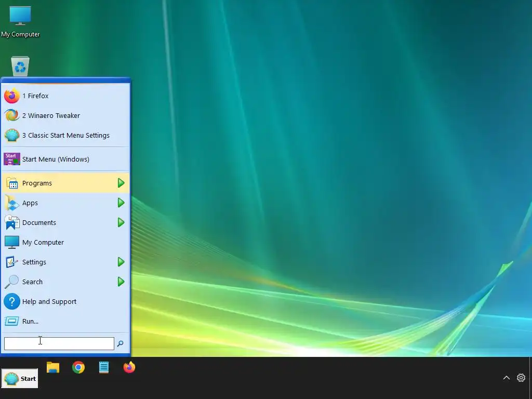Click the search box magnifier button

(x=120, y=344)
